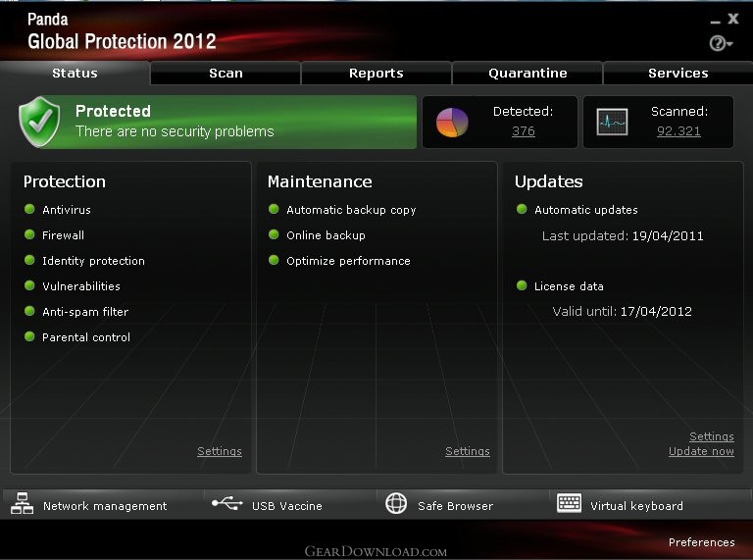Open Updates Settings link
This screenshot has width=753, height=560.
(x=712, y=436)
